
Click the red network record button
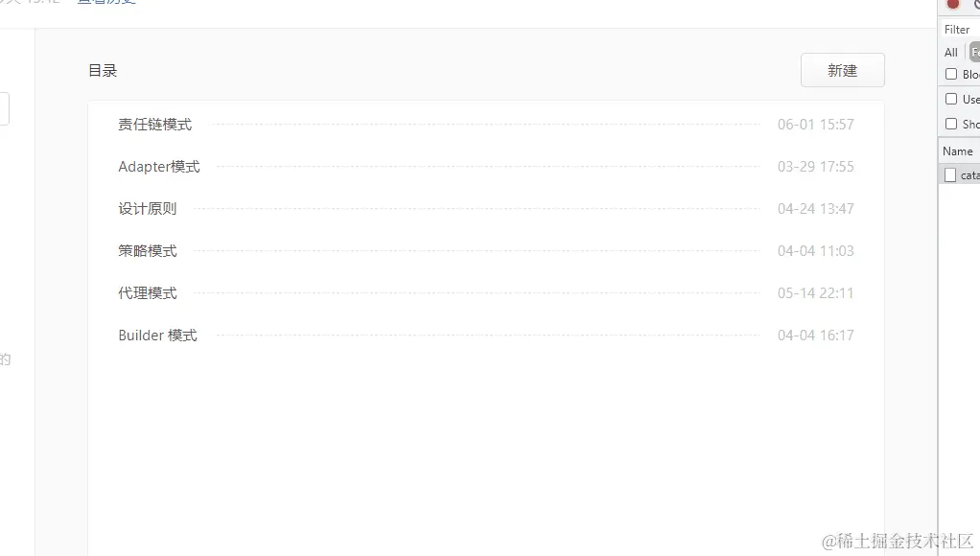point(952,4)
